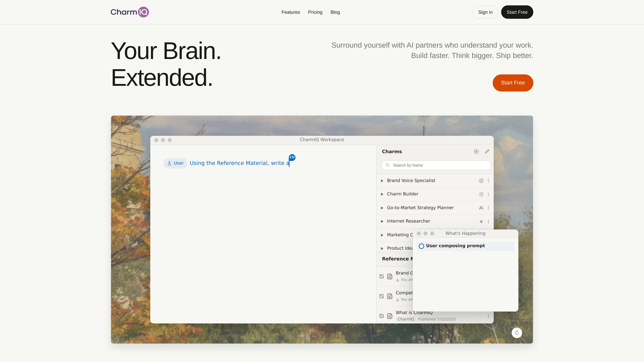Open more options for Go-to-Market Strategy Planner

tap(488, 208)
